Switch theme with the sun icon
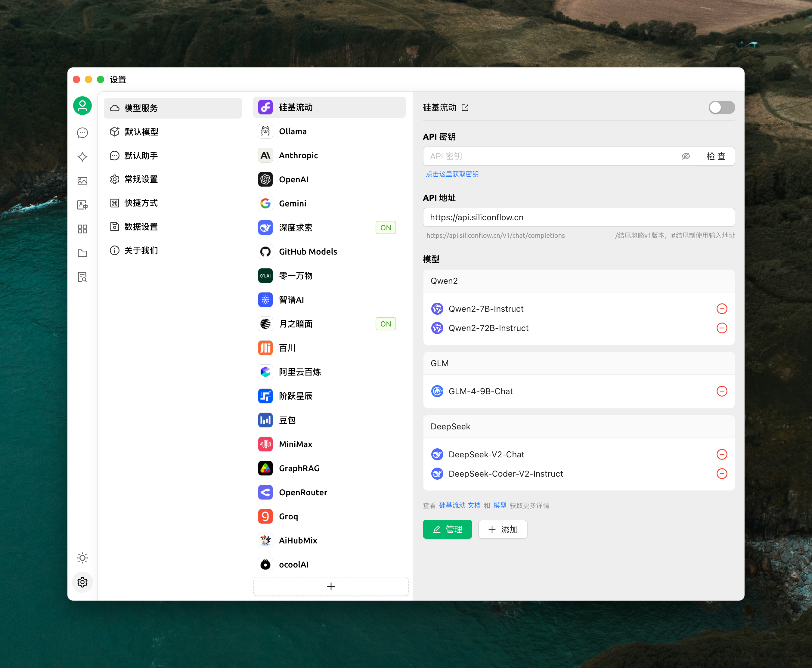Image resolution: width=812 pixels, height=668 pixels. coord(82,558)
